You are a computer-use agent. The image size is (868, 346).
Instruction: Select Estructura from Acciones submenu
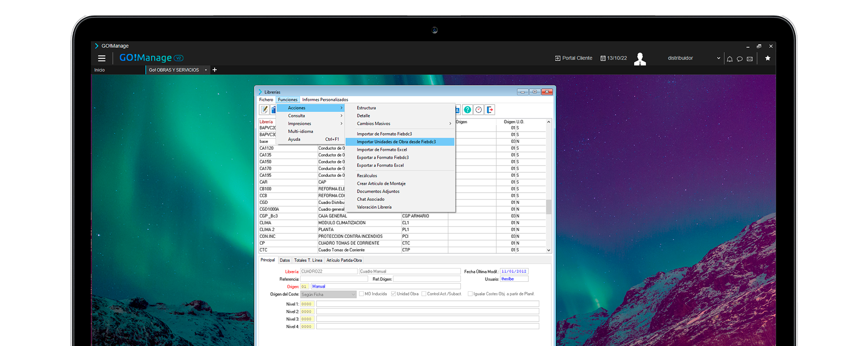coord(400,108)
